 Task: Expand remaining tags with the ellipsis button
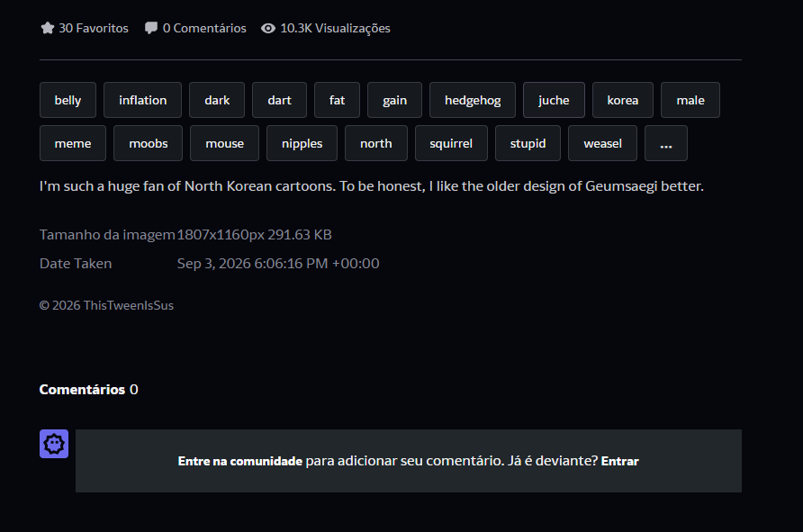coord(666,143)
